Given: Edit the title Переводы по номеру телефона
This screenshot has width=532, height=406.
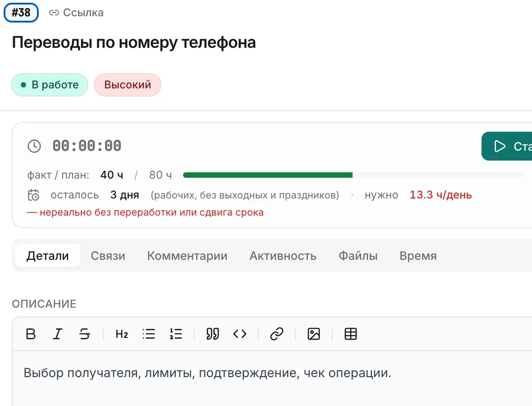Looking at the screenshot, I should pyautogui.click(x=134, y=43).
